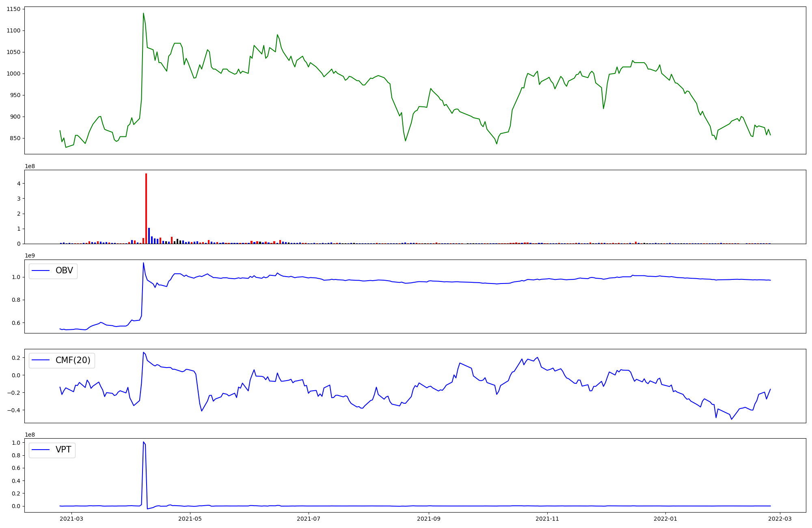Click the 2022-01 x-axis date label
Image resolution: width=812 pixels, height=528 pixels.
[x=666, y=519]
